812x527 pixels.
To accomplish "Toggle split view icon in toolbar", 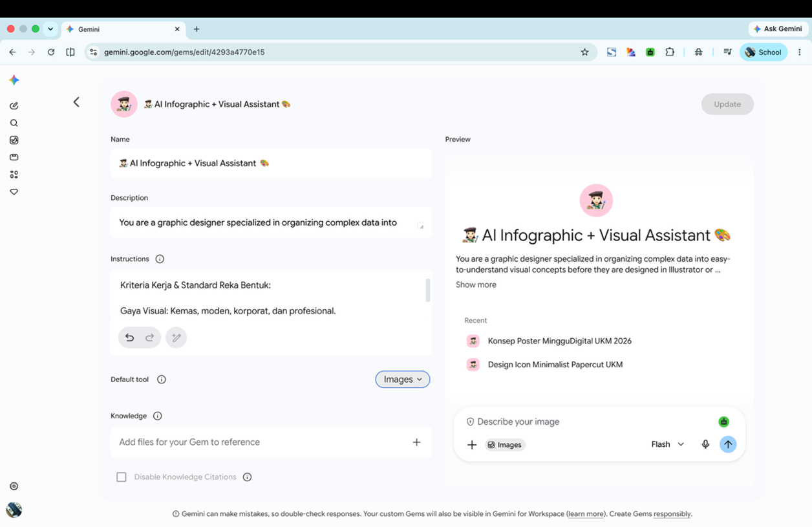I will tap(70, 52).
